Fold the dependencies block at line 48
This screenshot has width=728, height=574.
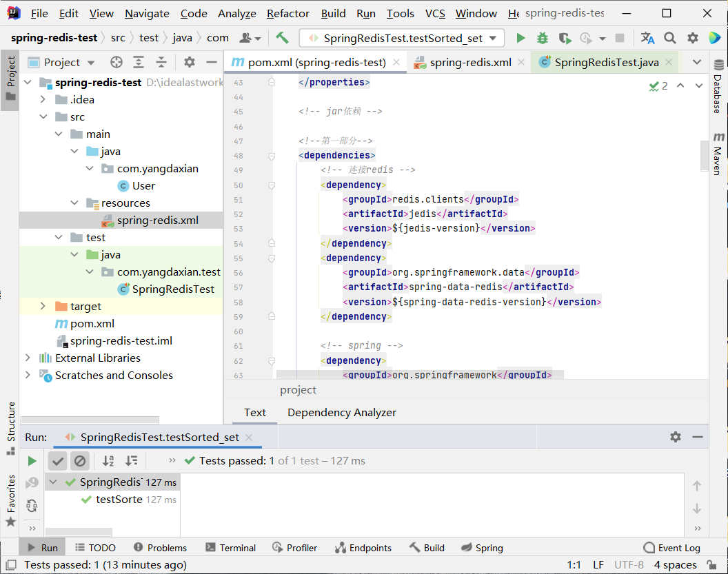(x=272, y=156)
